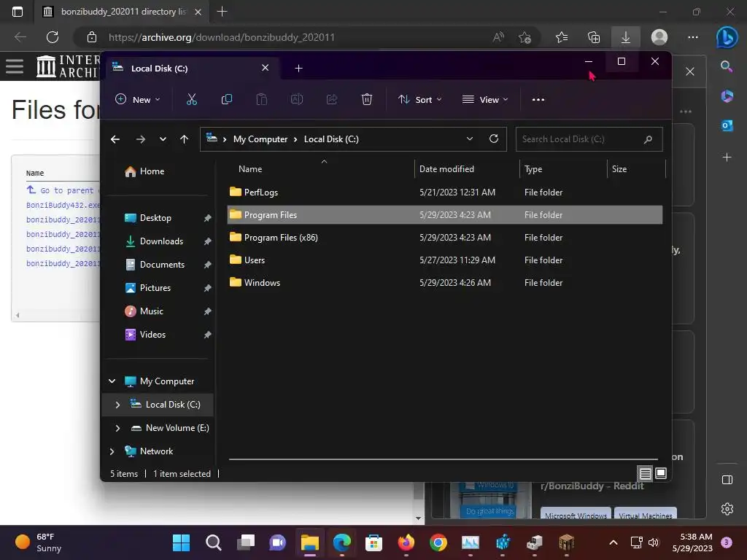This screenshot has width=747, height=560.
Task: Show hidden system tray icons chevron
Action: click(614, 542)
